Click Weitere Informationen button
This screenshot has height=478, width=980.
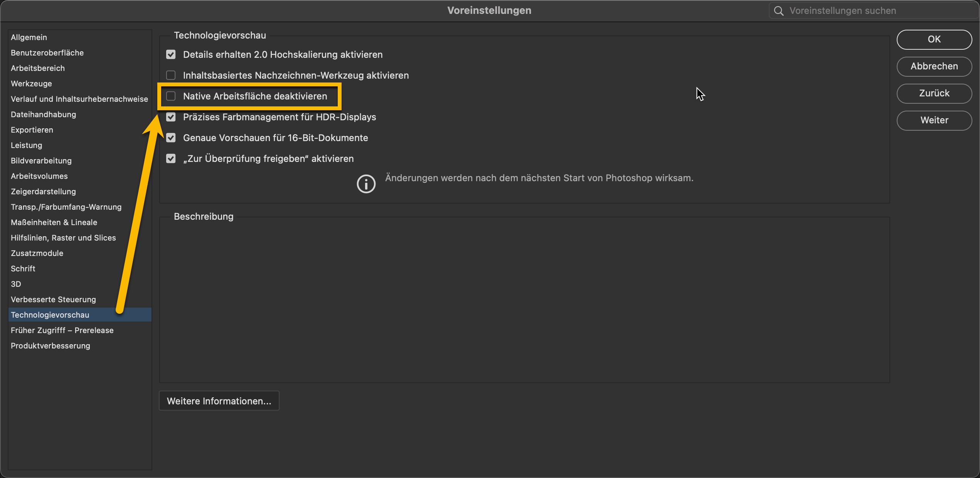pos(219,401)
